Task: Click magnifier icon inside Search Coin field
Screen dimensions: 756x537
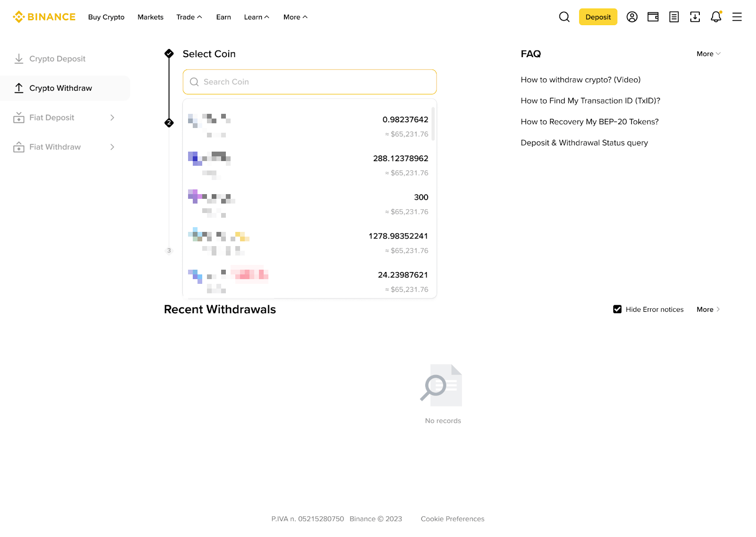Action: pos(194,82)
